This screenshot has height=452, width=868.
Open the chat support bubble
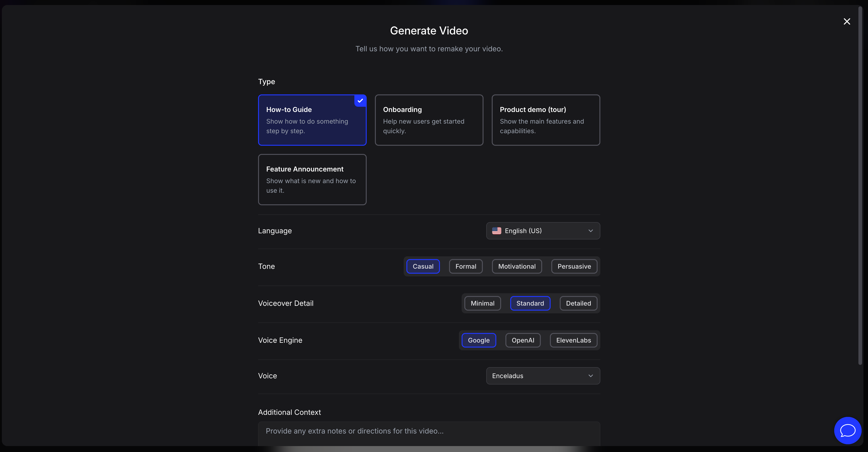tap(847, 430)
